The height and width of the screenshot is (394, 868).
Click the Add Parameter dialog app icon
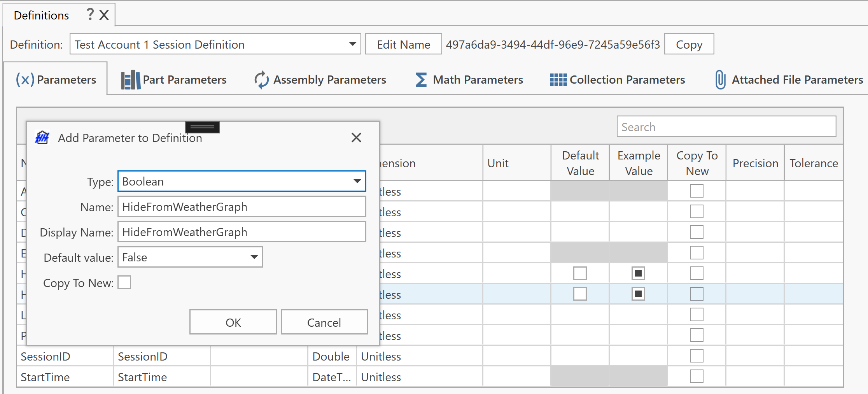(42, 137)
